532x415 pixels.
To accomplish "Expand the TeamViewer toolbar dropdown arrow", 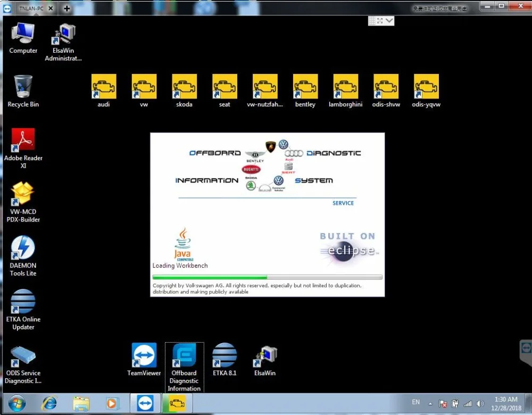I will point(389,21).
